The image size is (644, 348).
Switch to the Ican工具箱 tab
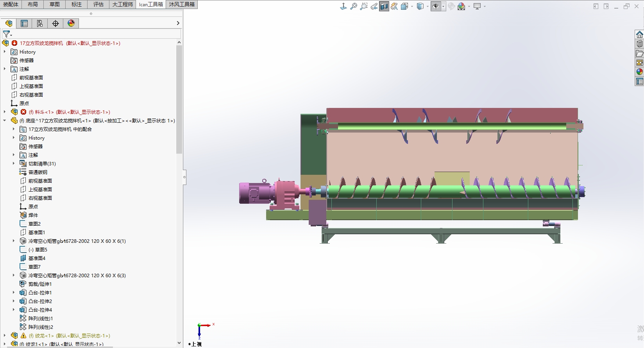151,4
